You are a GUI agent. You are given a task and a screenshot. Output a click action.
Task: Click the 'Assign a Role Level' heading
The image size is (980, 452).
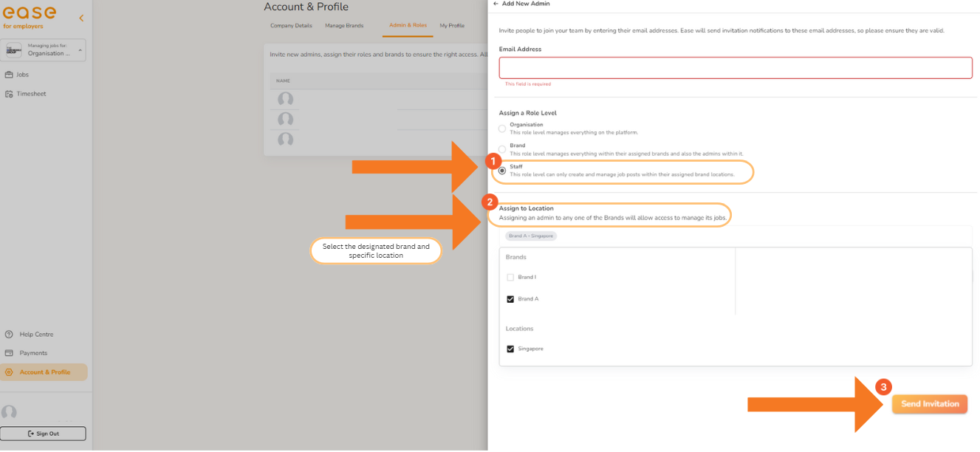point(528,113)
